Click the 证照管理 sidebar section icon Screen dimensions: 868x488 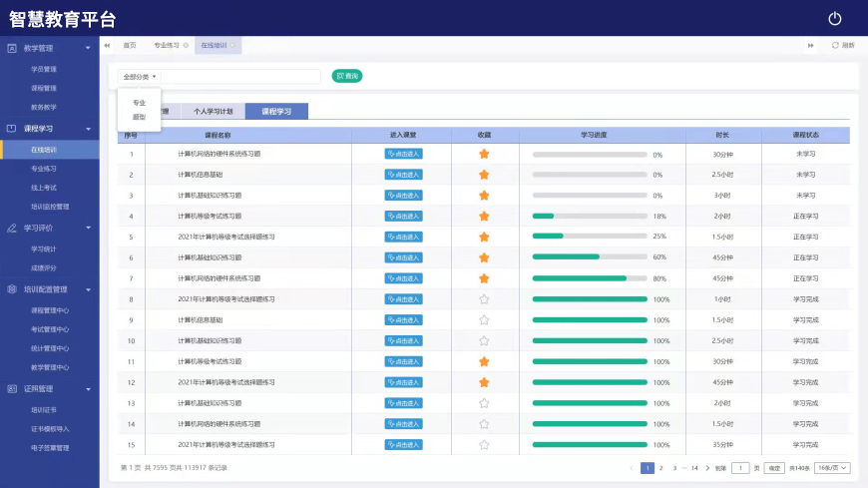(x=12, y=389)
